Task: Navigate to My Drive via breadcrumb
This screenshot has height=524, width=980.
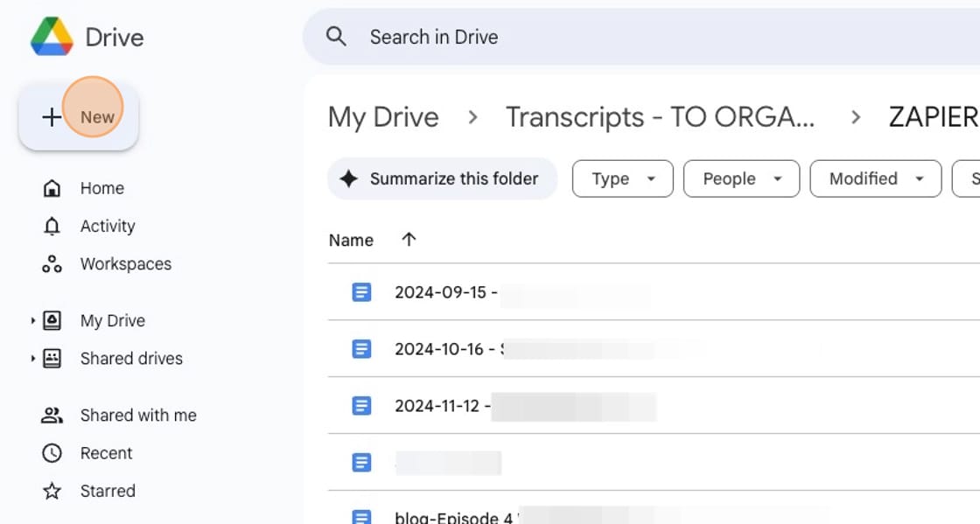Action: (x=383, y=116)
